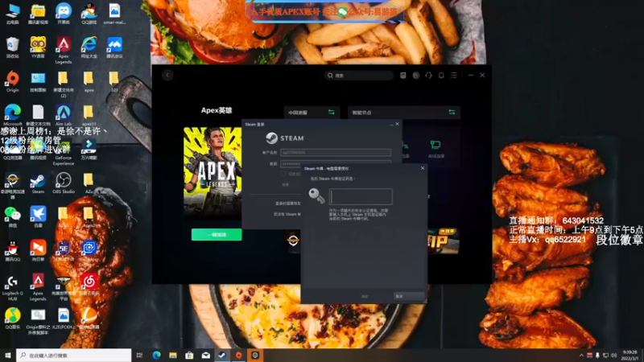The width and height of the screenshot is (644, 362).
Task: Open Microsoft Edge from the taskbar
Action: tap(156, 355)
